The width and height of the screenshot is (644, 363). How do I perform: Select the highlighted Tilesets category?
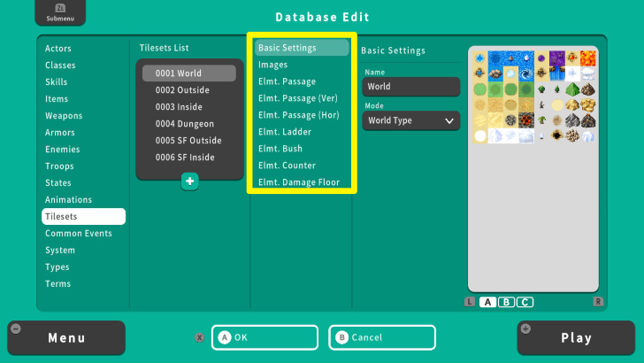point(83,217)
